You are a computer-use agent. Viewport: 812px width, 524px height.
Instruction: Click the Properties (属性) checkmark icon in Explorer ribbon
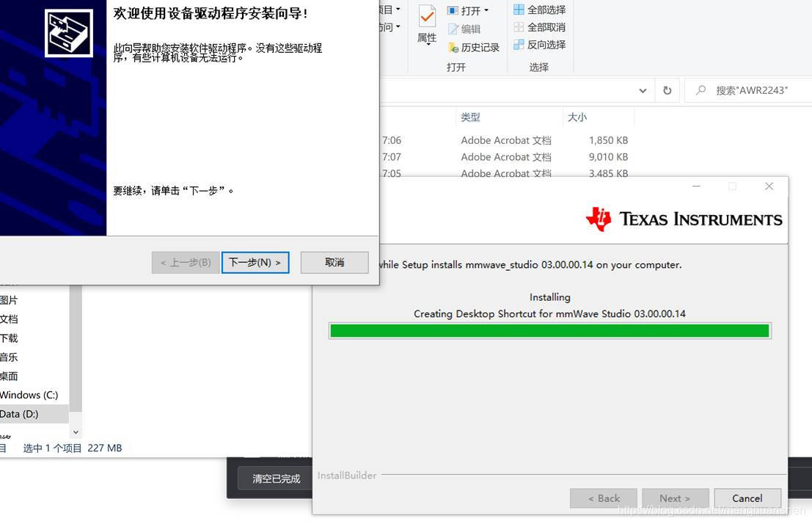427,17
